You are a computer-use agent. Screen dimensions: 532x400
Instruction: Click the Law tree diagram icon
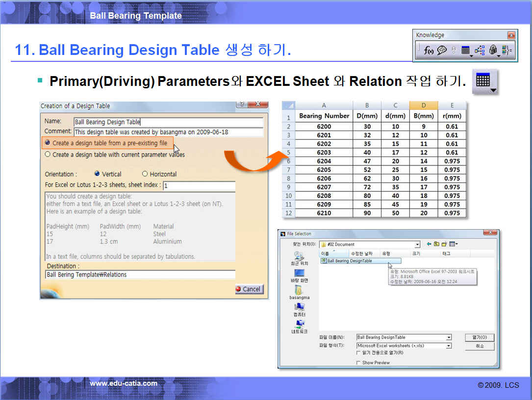coord(480,50)
